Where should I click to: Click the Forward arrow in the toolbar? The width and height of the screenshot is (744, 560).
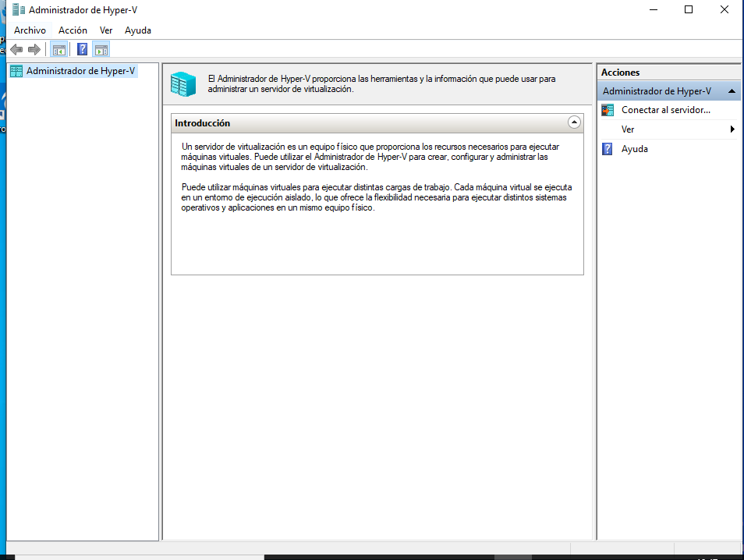(x=34, y=50)
